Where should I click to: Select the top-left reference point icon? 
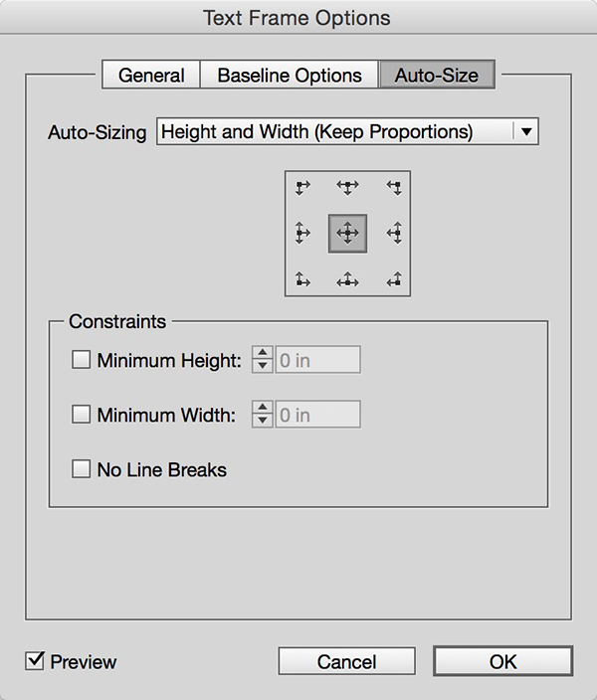(x=302, y=188)
